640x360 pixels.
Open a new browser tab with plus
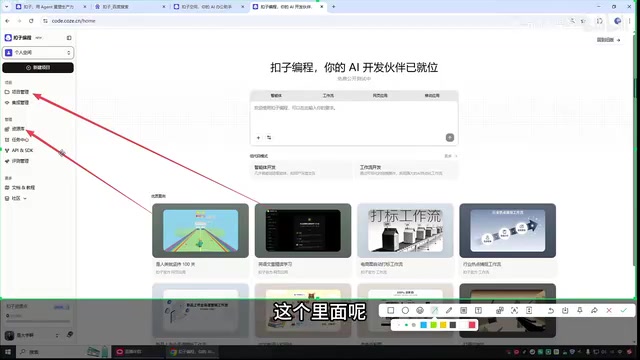tap(333, 7)
